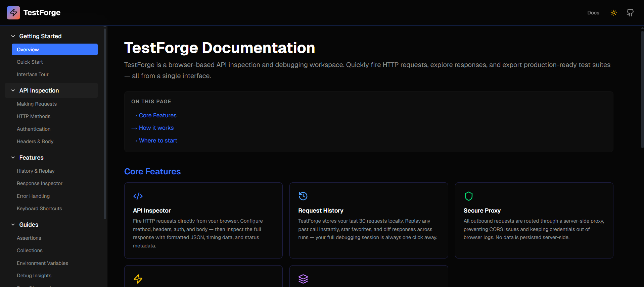
Task: Click the TestForge lightning bolt logo
Action: pyautogui.click(x=13, y=13)
